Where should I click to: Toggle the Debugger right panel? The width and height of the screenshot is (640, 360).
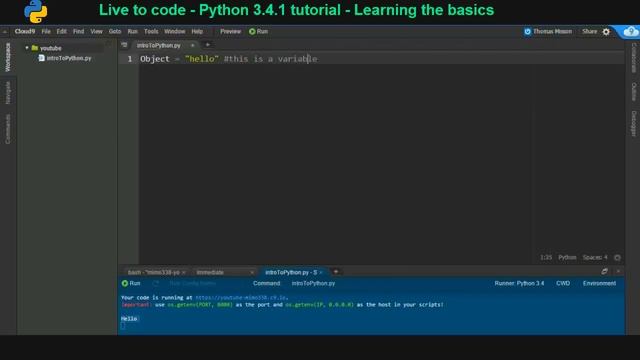pyautogui.click(x=634, y=123)
